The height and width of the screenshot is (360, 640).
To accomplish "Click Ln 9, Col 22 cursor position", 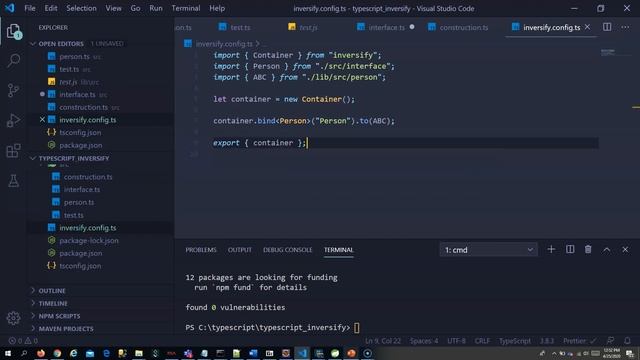I will [x=383, y=340].
